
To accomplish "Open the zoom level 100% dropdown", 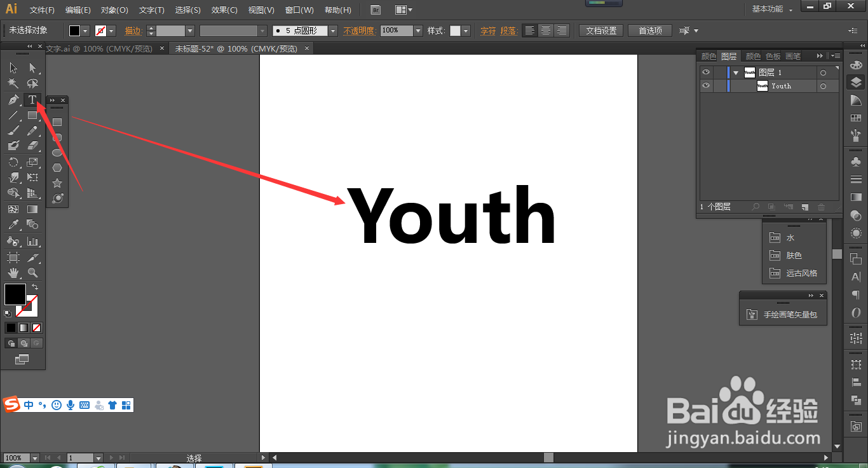I will pos(34,458).
